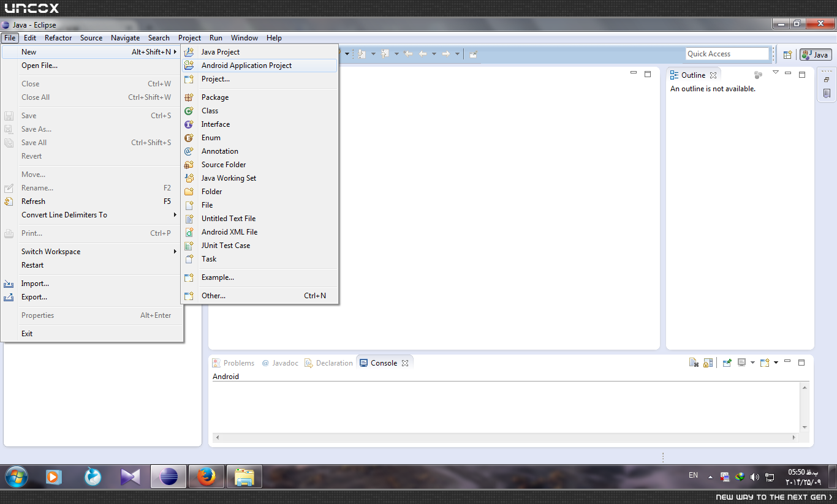Create a new Java Project
Viewport: 837px width, 504px height.
point(259,52)
